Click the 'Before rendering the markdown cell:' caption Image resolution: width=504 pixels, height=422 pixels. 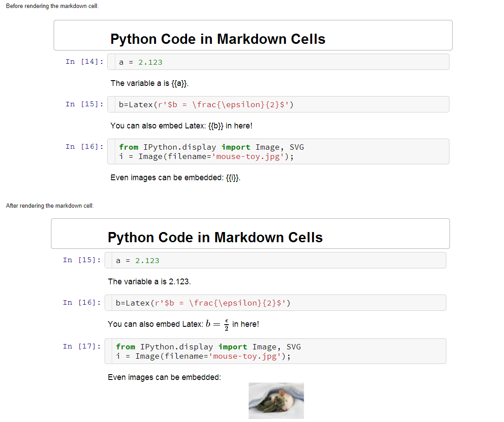click(52, 6)
